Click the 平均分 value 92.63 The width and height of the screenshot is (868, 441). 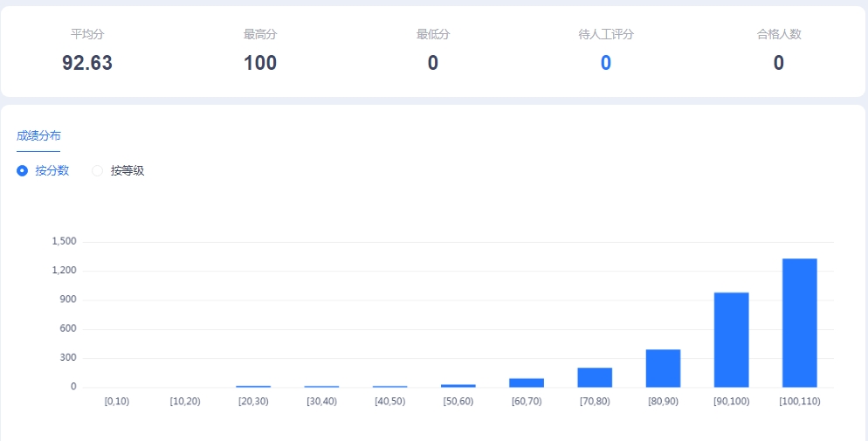pos(87,63)
